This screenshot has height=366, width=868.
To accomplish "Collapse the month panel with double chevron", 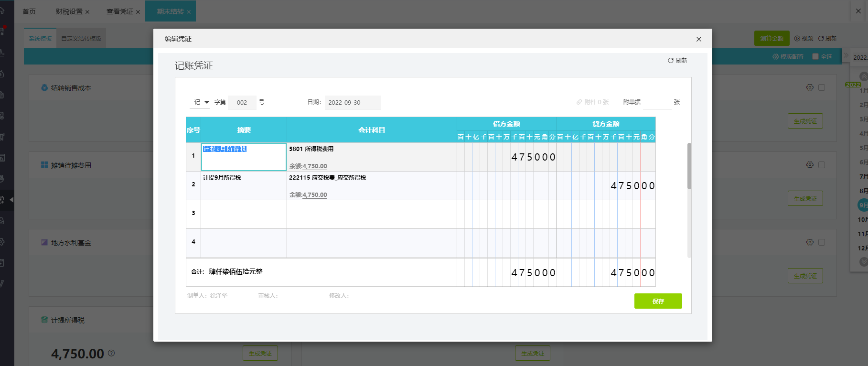I will tap(846, 55).
